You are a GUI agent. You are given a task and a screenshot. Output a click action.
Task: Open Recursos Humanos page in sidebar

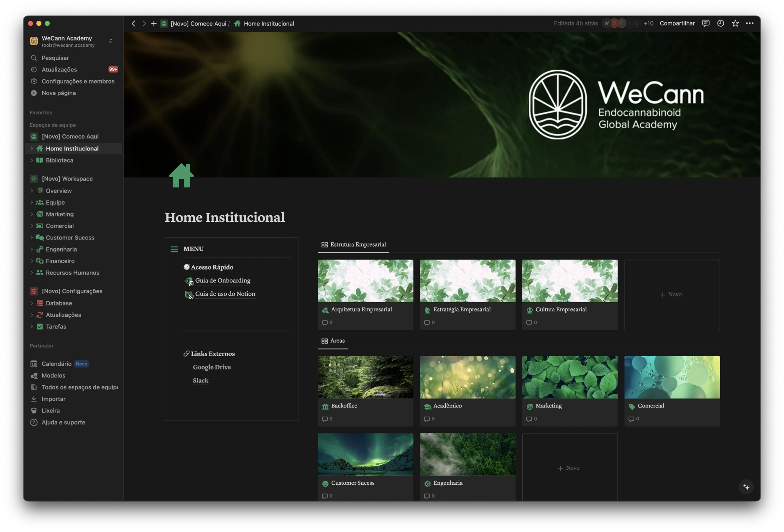[74, 273]
